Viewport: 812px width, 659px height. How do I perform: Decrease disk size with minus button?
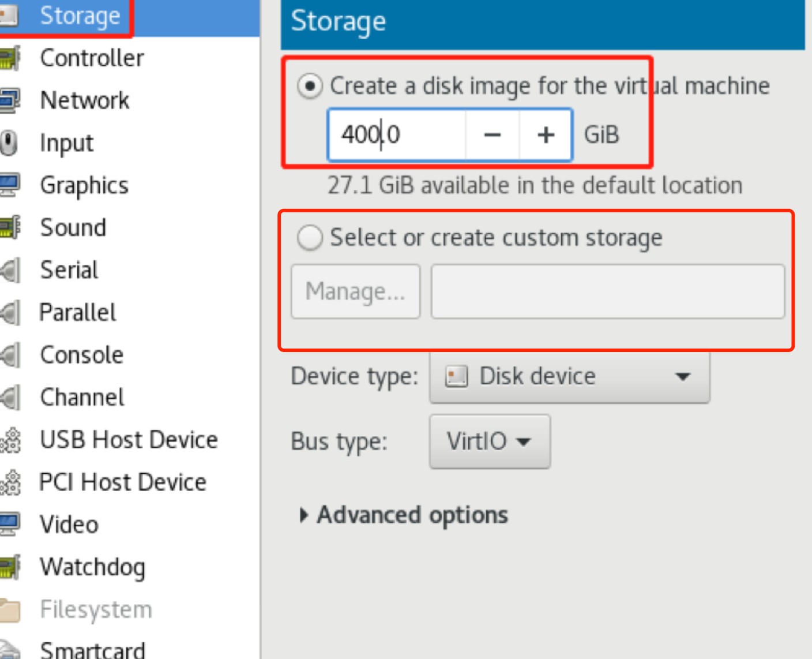click(492, 135)
